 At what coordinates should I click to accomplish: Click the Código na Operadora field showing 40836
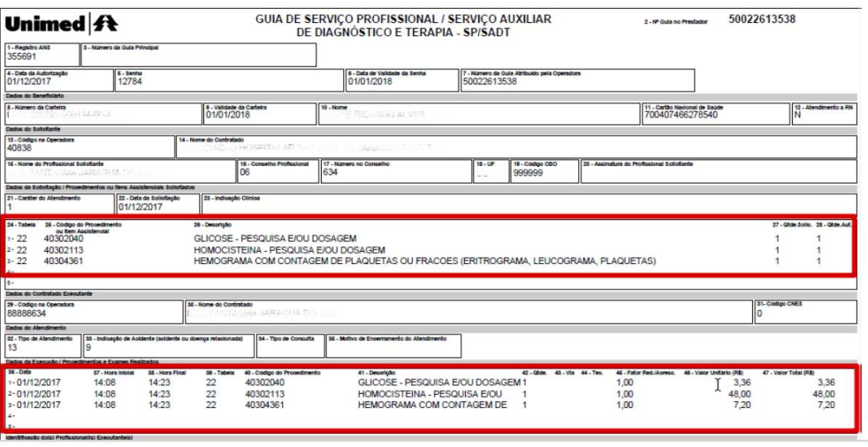(x=88, y=145)
